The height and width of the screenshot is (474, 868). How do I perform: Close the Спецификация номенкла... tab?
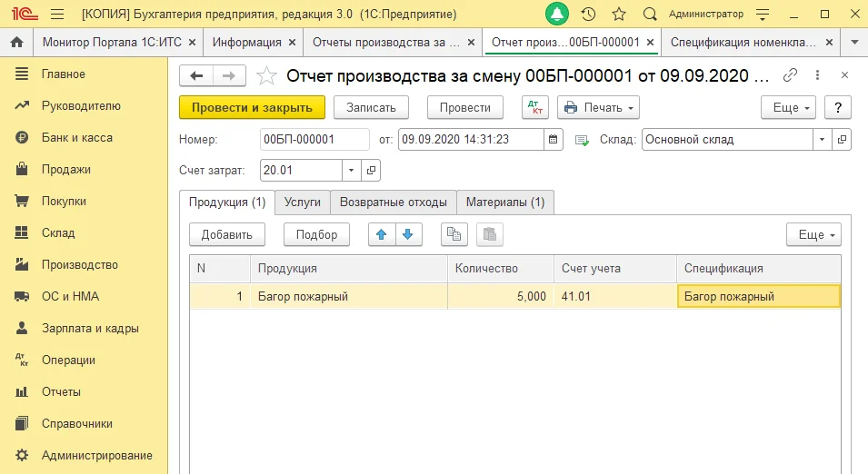coord(829,42)
